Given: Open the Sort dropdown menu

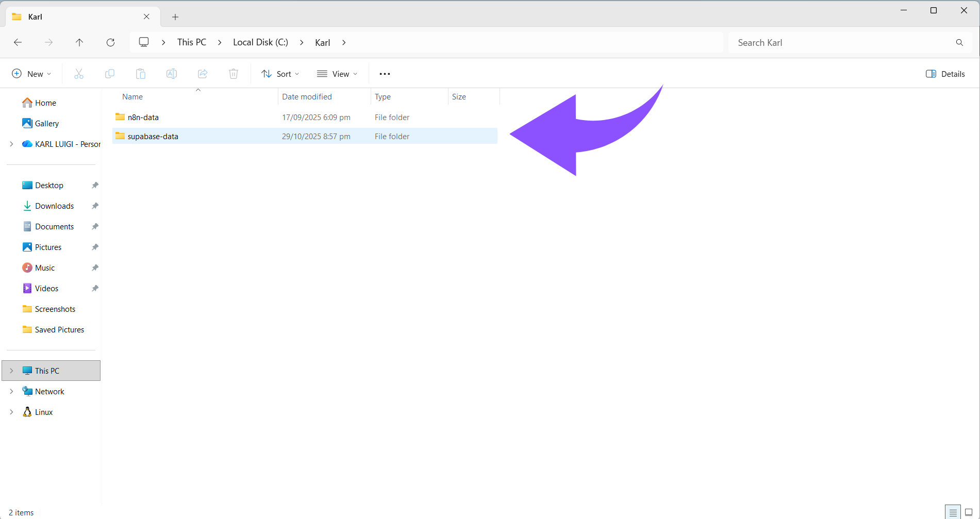Looking at the screenshot, I should point(280,74).
